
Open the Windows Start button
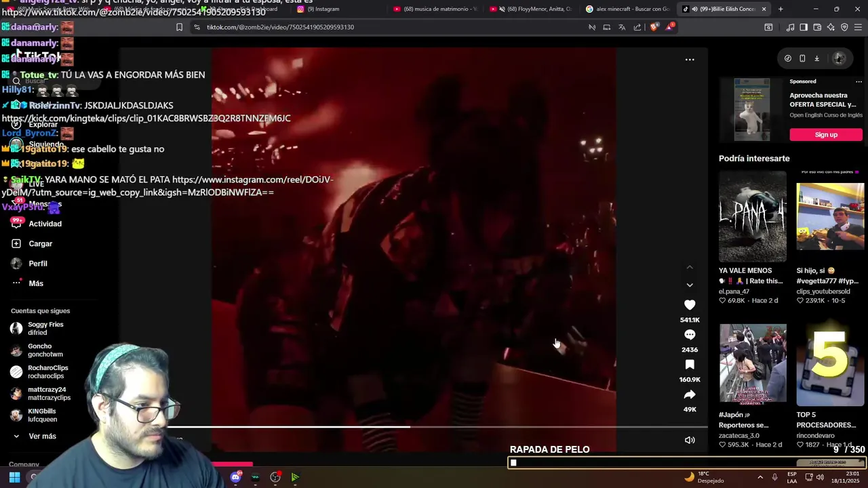14,477
